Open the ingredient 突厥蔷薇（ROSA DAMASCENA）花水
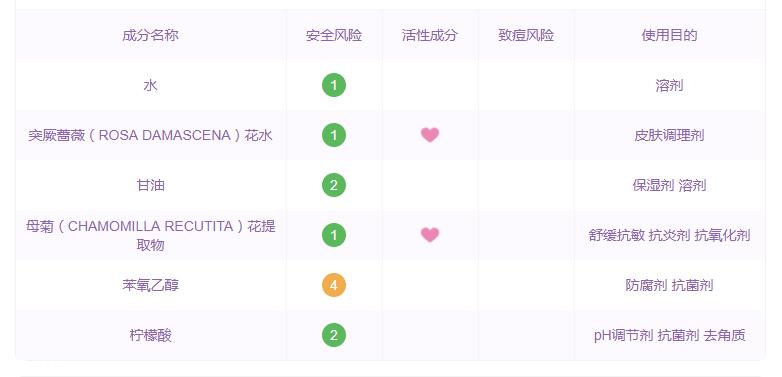The width and height of the screenshot is (782, 377). point(151,135)
